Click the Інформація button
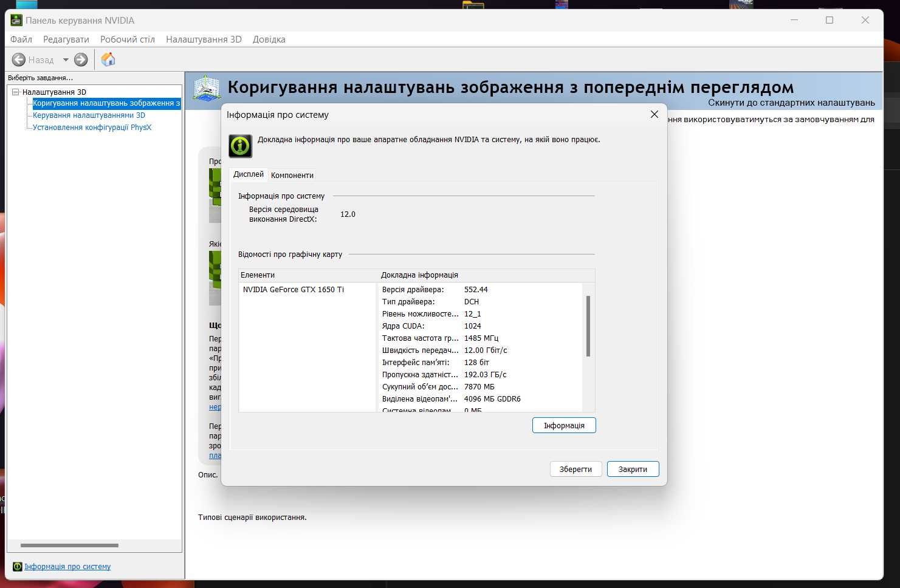Viewport: 900px width, 588px height. coord(564,425)
